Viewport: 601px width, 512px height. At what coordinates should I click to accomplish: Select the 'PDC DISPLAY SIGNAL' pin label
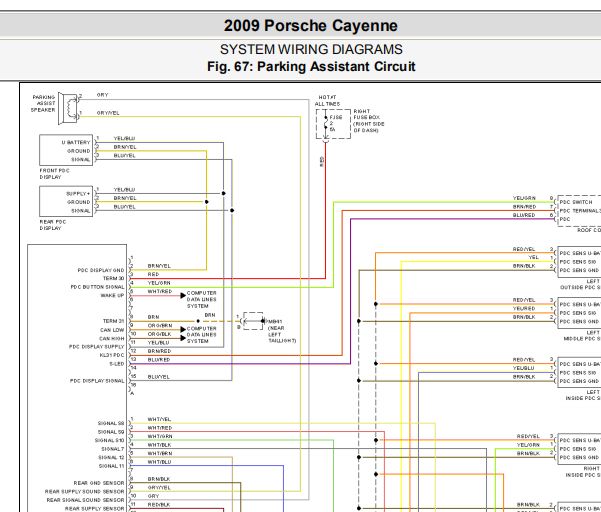click(x=97, y=381)
